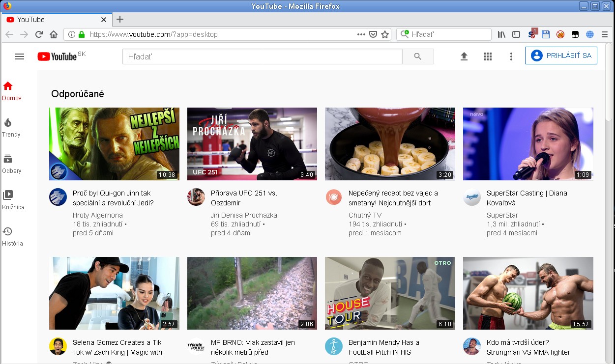615x364 pixels.
Task: Reload the page with the refresh button
Action: point(39,34)
